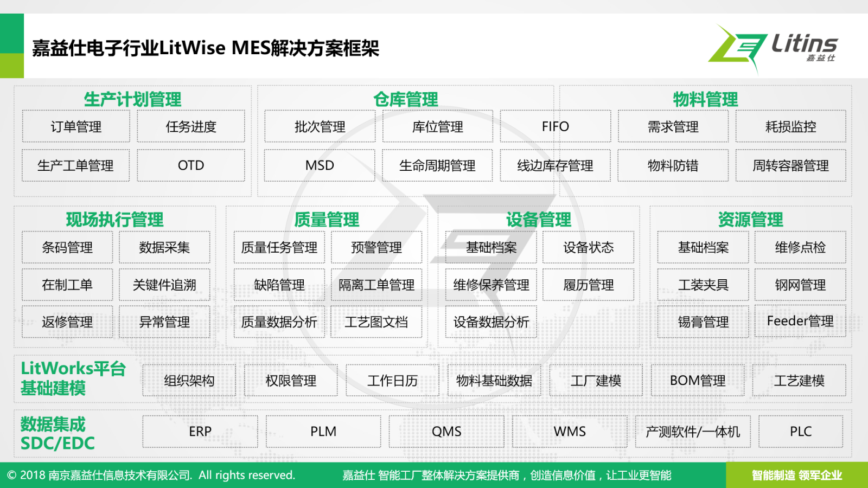Select the slide title 嘉益仕电子行业LitWise MES解决方案框架
Viewport: 868px width, 488px height.
click(x=206, y=48)
